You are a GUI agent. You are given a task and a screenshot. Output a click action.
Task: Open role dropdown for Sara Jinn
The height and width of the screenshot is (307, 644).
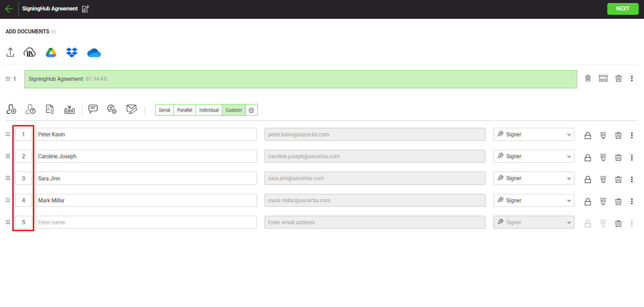pos(534,178)
